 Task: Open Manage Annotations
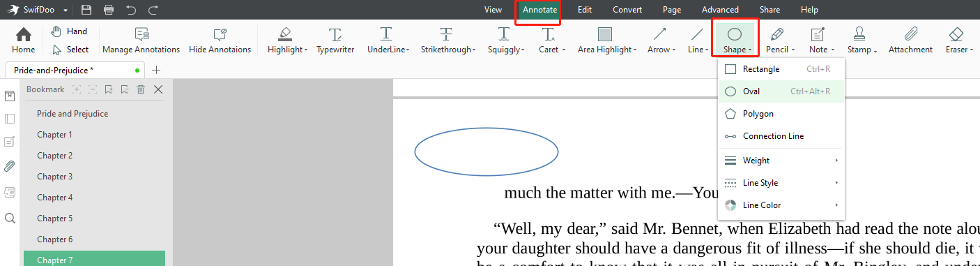141,41
